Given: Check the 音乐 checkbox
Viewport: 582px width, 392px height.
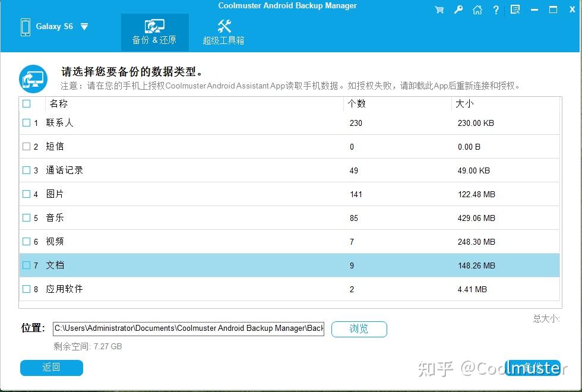Looking at the screenshot, I should pyautogui.click(x=26, y=217).
